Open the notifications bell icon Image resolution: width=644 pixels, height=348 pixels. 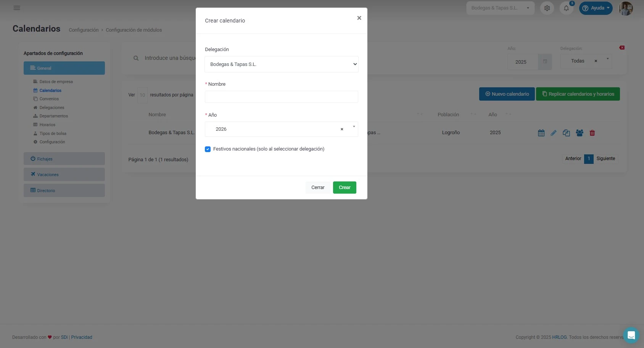(567, 8)
